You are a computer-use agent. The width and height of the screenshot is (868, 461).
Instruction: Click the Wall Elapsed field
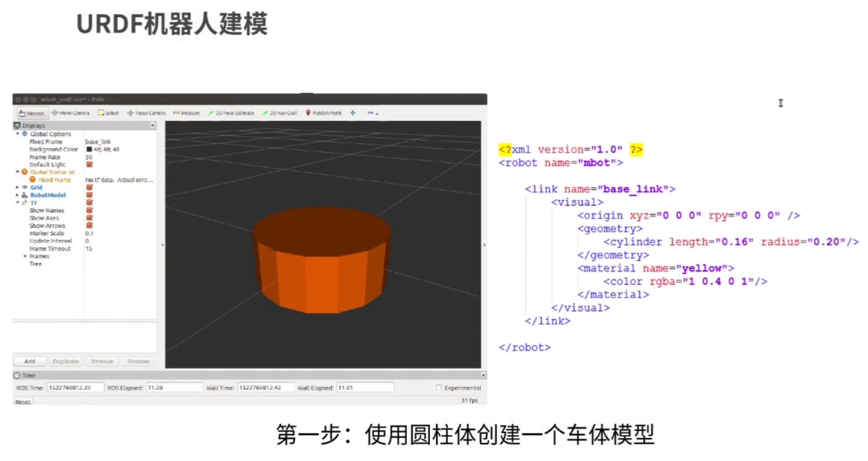pyautogui.click(x=365, y=387)
